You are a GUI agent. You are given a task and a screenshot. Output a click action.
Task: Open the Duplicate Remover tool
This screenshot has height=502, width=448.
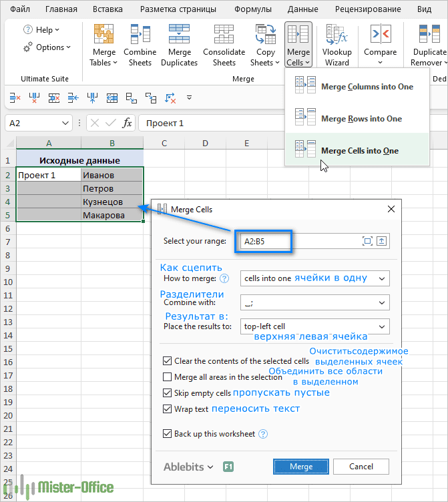tap(429, 45)
